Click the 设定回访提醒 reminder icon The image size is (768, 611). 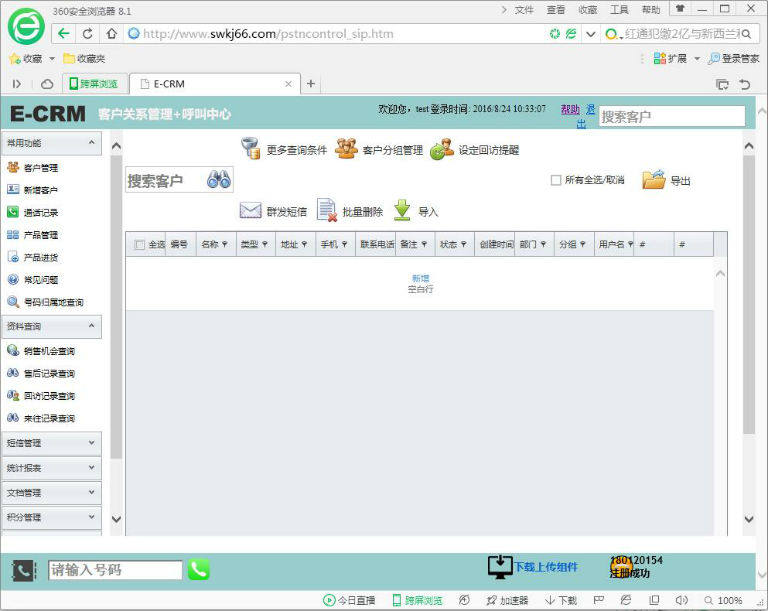(x=442, y=150)
